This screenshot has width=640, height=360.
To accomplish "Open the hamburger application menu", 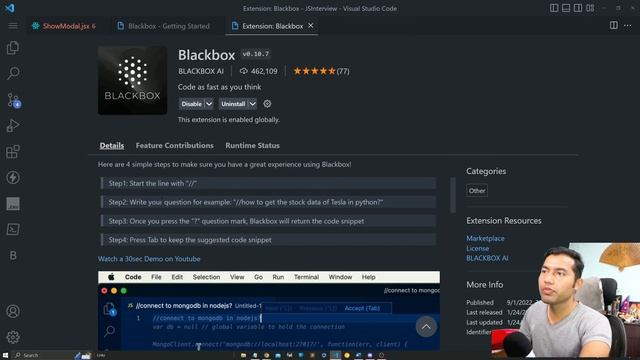I will pos(13,26).
